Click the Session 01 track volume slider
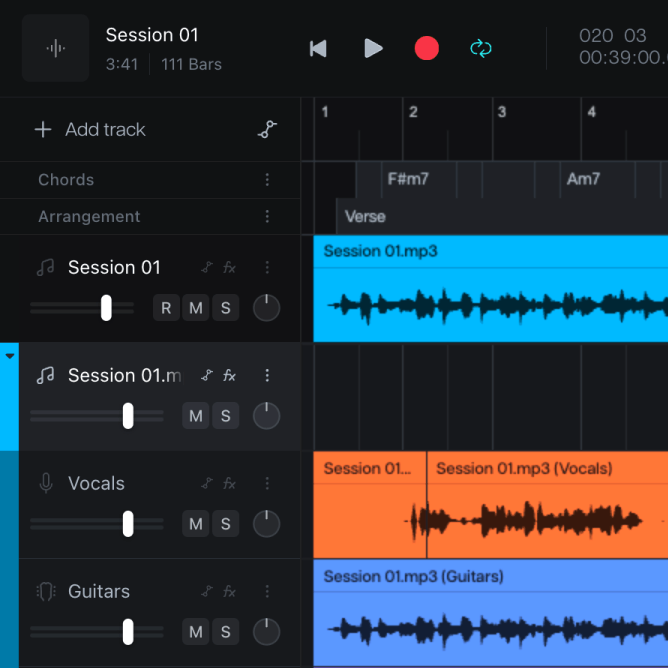Image resolution: width=668 pixels, height=668 pixels. pyautogui.click(x=82, y=308)
